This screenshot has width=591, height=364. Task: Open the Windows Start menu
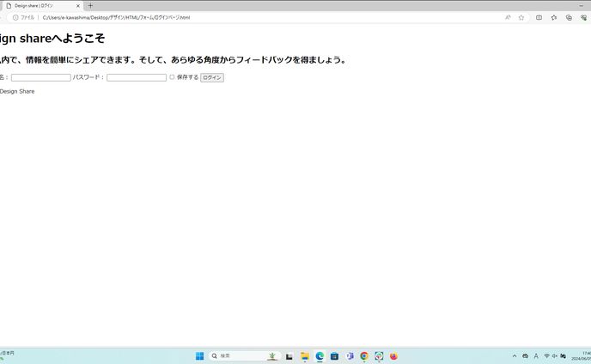pos(199,356)
